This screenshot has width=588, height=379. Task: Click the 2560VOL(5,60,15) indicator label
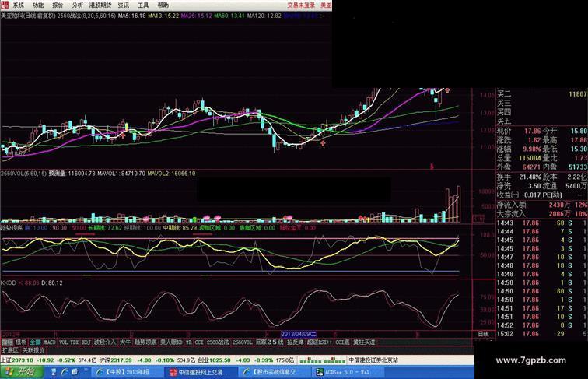(x=23, y=174)
